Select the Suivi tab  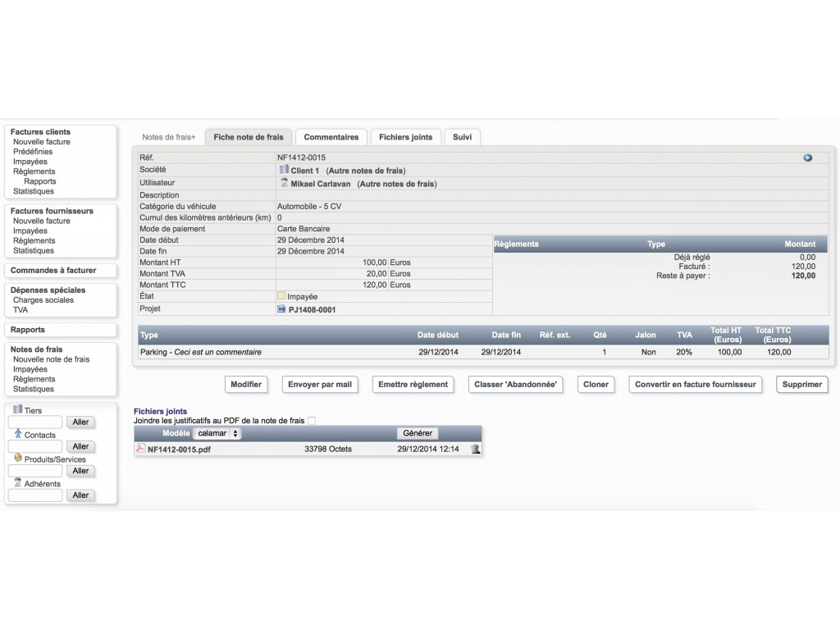(x=462, y=137)
